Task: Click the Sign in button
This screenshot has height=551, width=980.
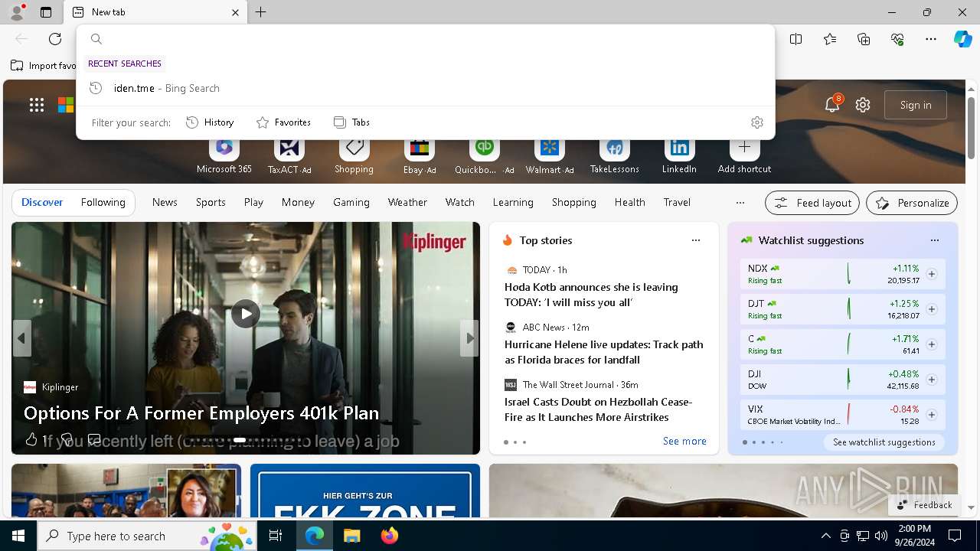Action: click(916, 105)
